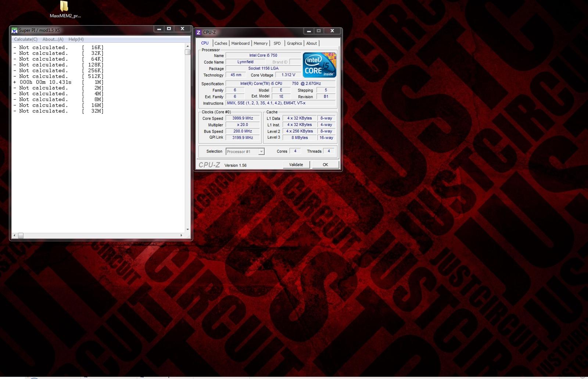
Task: Click the Multiplier value 'x 20.0'
Action: click(243, 125)
